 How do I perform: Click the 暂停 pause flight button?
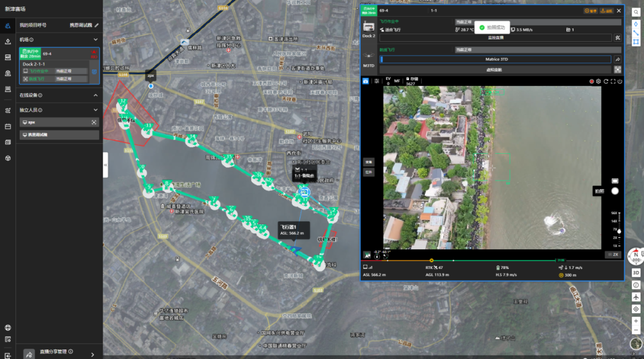(591, 11)
